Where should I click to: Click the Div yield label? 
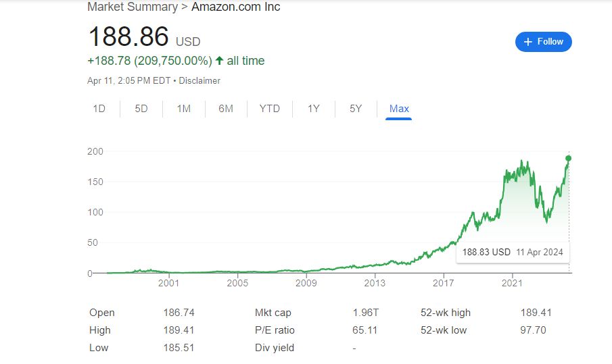[x=275, y=348]
